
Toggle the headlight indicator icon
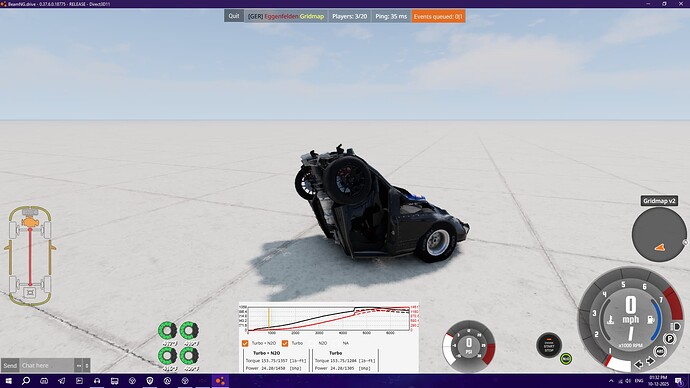click(x=676, y=327)
